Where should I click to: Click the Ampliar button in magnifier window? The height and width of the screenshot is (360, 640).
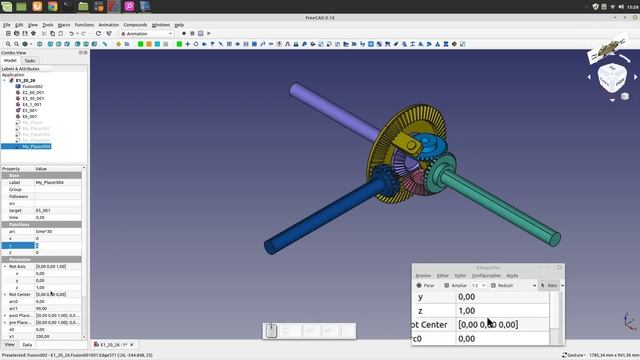point(456,286)
